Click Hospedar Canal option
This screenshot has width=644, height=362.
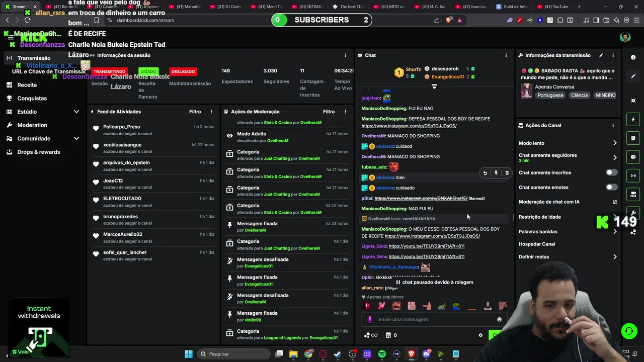[537, 244]
